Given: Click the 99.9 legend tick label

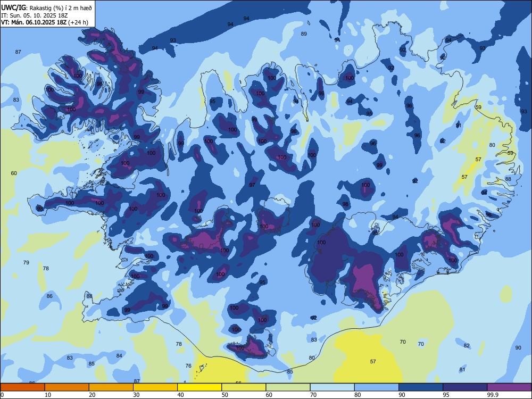Looking at the screenshot, I should tap(493, 395).
